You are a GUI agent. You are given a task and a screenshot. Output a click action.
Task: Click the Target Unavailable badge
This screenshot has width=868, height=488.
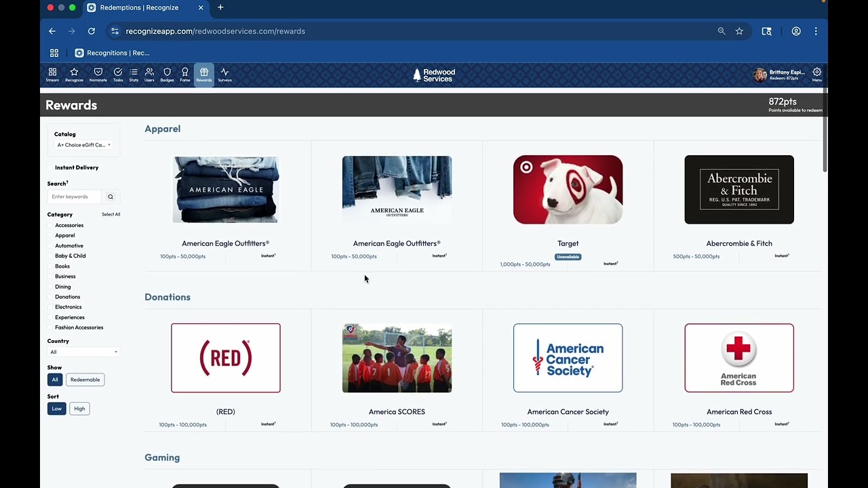tap(568, 257)
